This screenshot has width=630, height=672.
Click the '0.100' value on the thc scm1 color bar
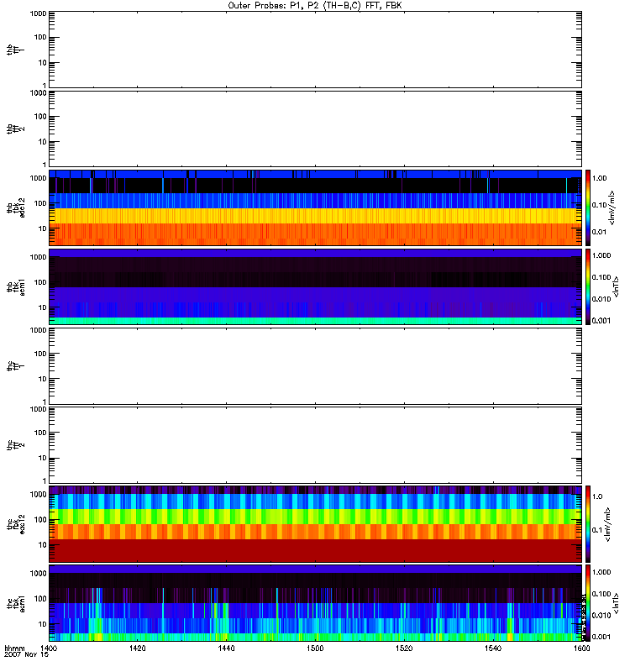tap(601, 594)
